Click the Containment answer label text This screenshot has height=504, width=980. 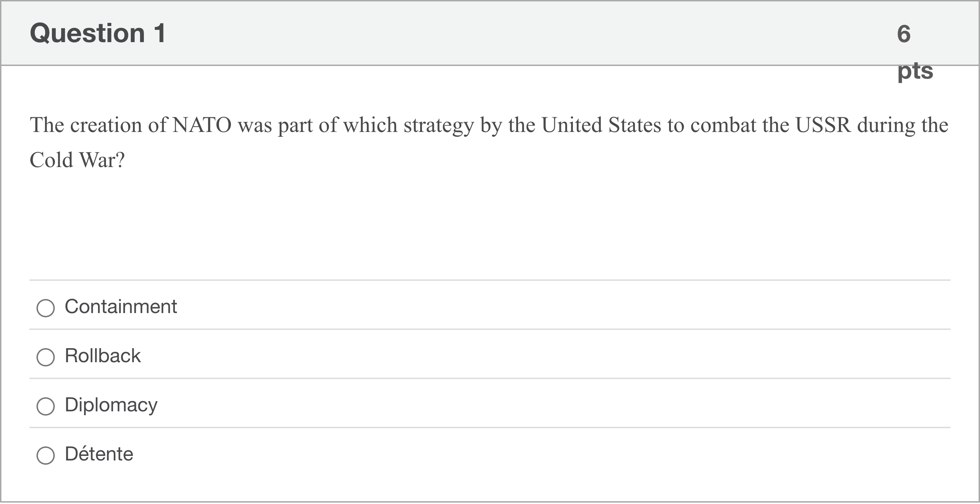(x=121, y=307)
